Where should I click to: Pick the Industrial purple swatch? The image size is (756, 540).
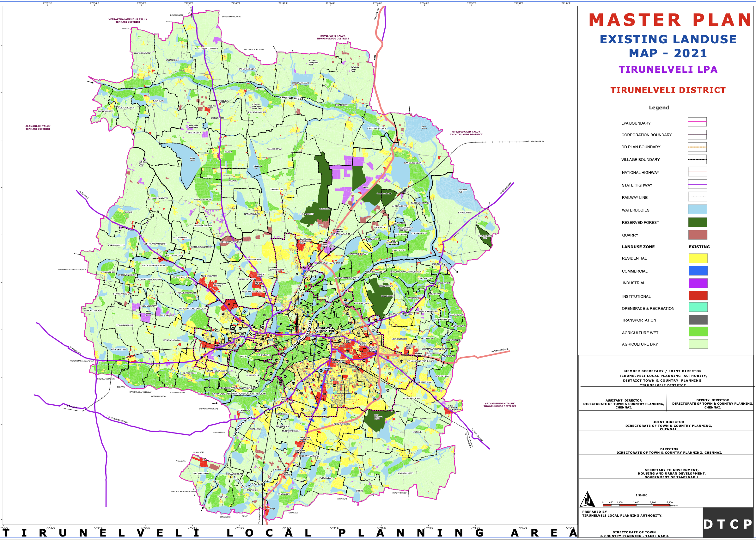698,283
